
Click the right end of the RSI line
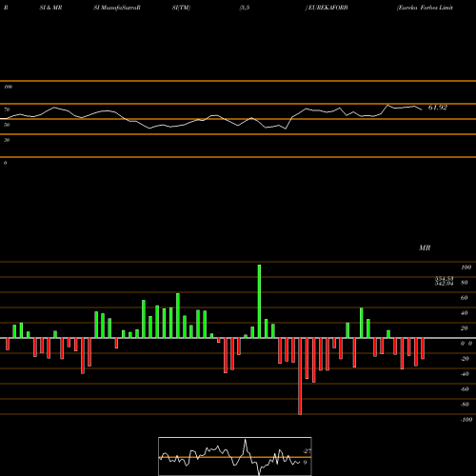point(422,109)
